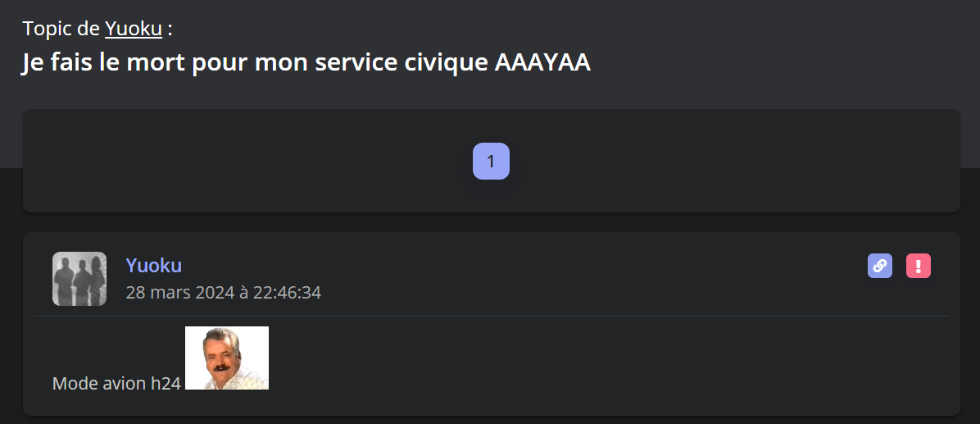
Task: Copy the post permalink with the chain icon
Action: point(879,266)
